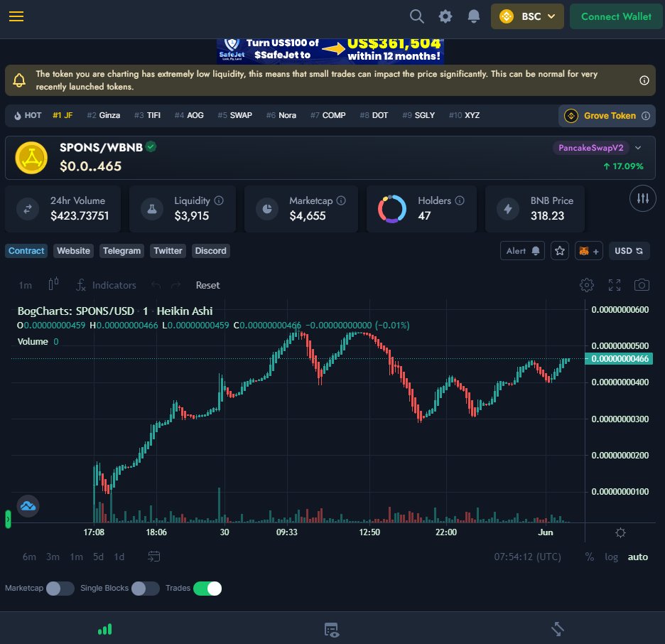Open the go-to-date calendar icon
Image resolution: width=665 pixels, height=644 pixels.
(154, 556)
